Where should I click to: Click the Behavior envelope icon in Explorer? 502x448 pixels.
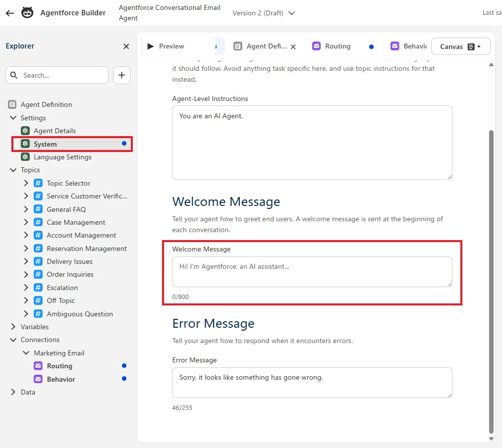pyautogui.click(x=38, y=379)
